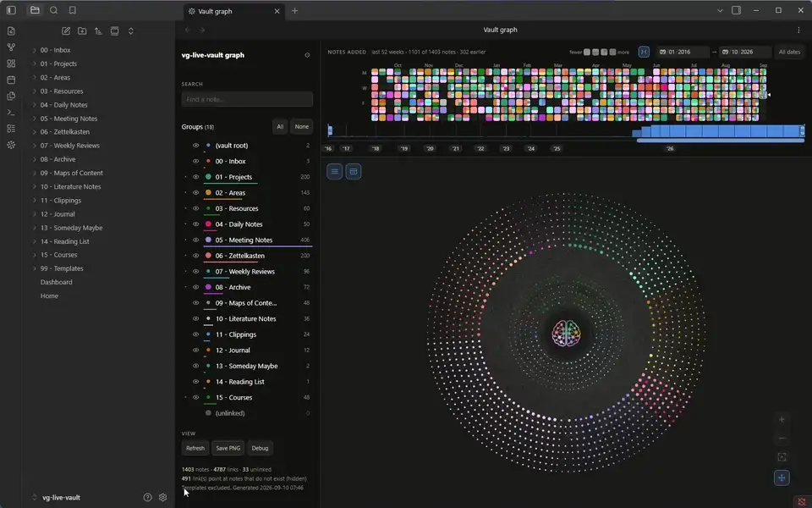Expand the 09 - Maps of Content folder
This screenshot has height=508, width=812.
point(34,173)
